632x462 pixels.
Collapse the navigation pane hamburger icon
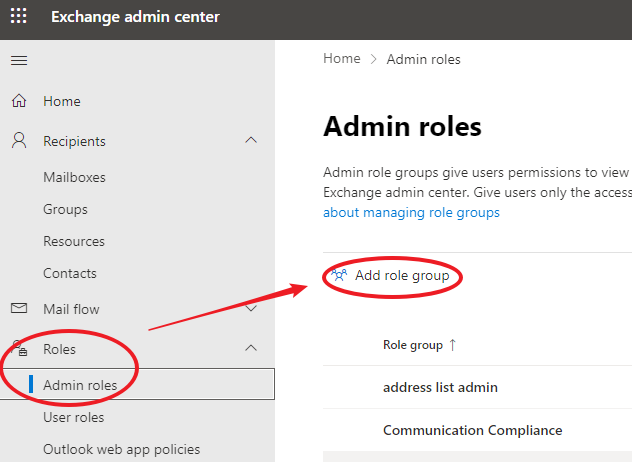tap(19, 60)
